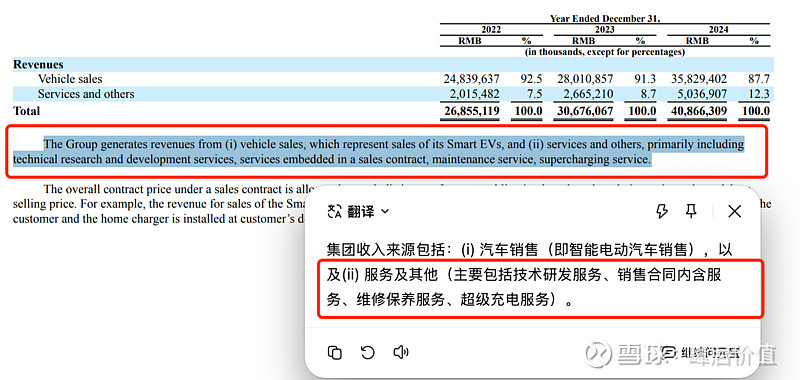
Task: Open the 翻译 mode dropdown
Action: click(368, 212)
